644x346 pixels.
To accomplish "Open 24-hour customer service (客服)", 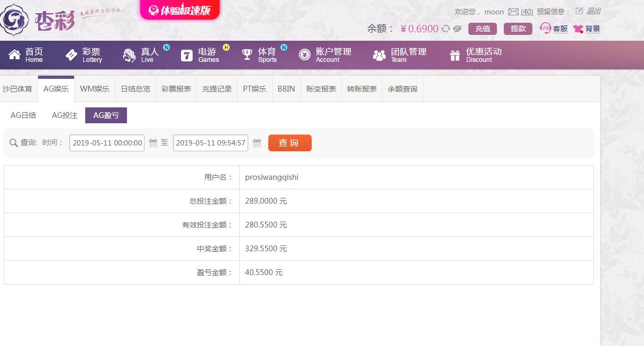I will 554,29.
